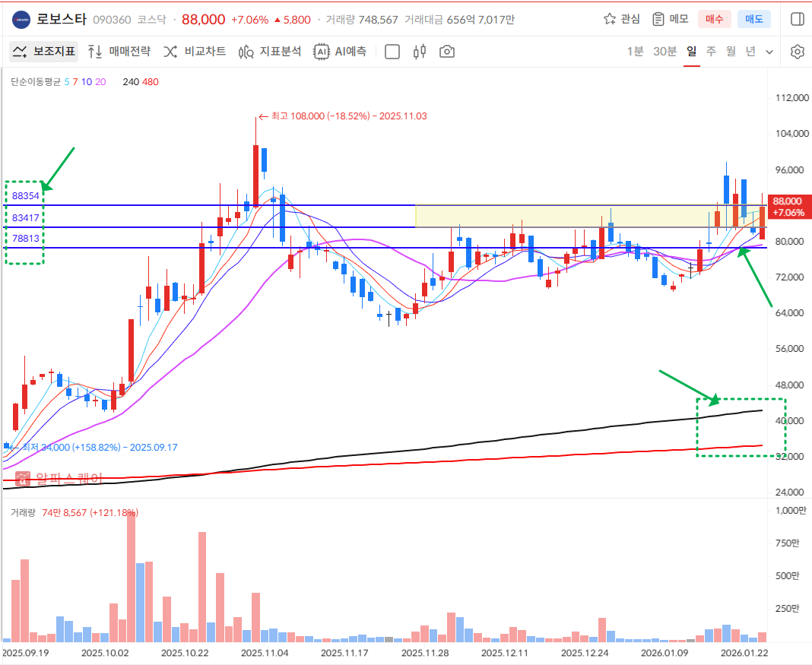
Task: Open 비교차트 compare chart tool
Action: 195,52
